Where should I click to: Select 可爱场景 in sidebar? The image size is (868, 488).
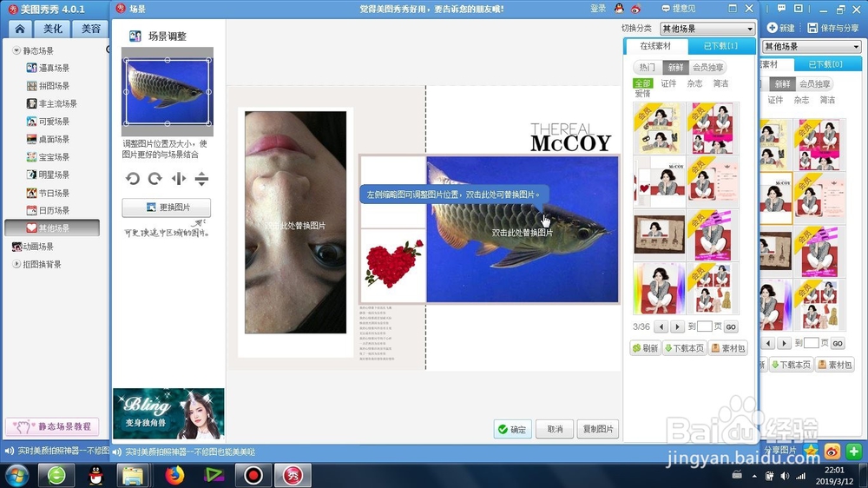54,122
